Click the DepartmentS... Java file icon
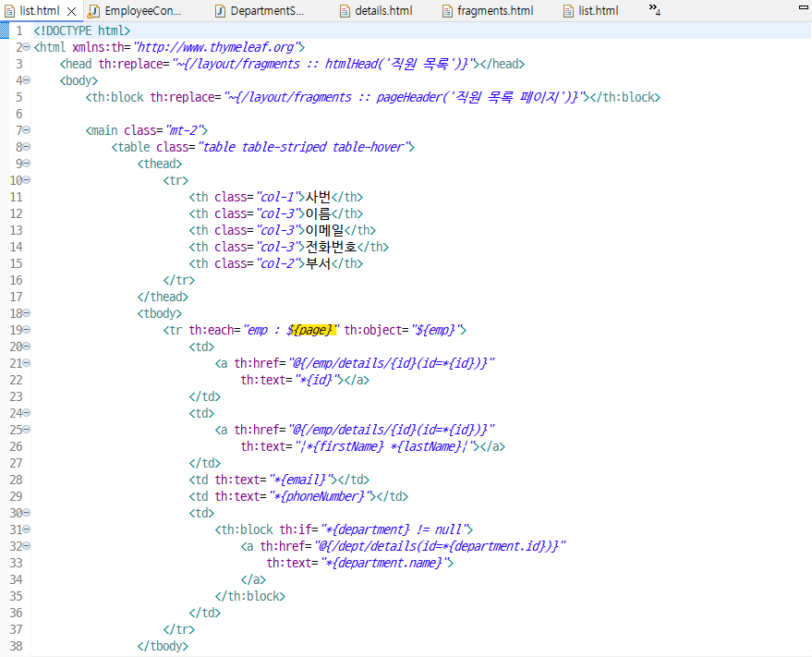 220,11
